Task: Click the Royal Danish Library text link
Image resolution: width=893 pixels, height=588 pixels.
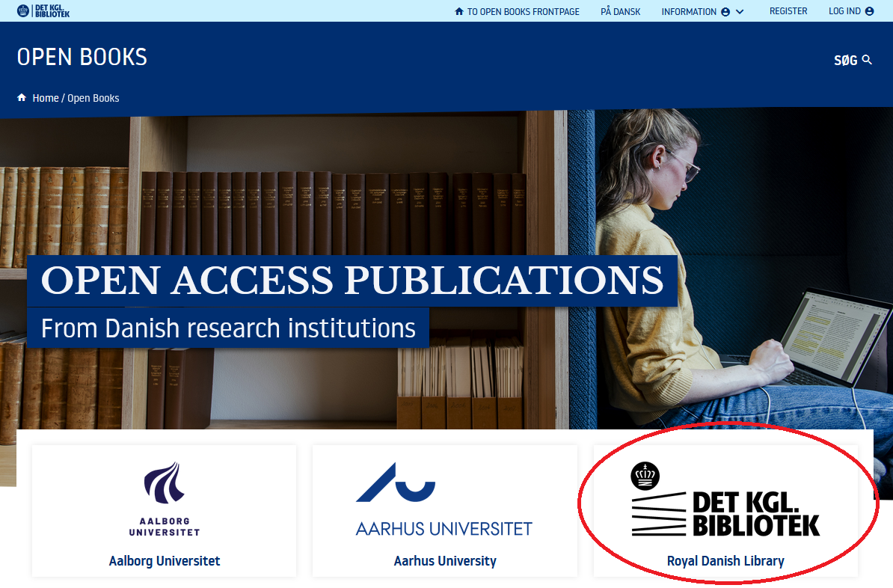Action: pyautogui.click(x=725, y=560)
